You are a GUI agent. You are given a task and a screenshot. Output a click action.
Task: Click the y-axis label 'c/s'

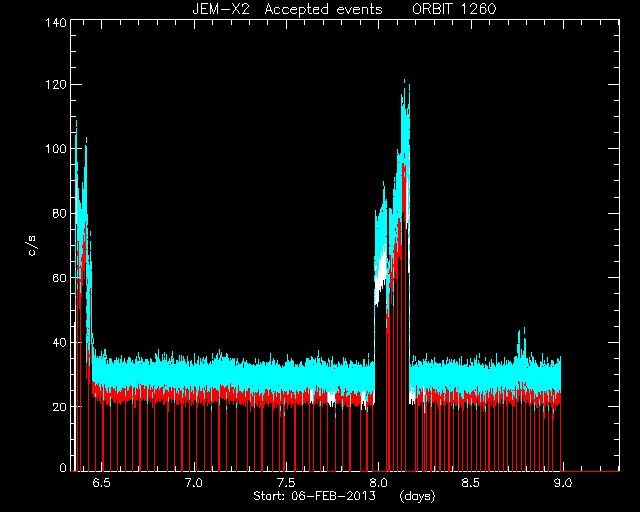pos(32,246)
